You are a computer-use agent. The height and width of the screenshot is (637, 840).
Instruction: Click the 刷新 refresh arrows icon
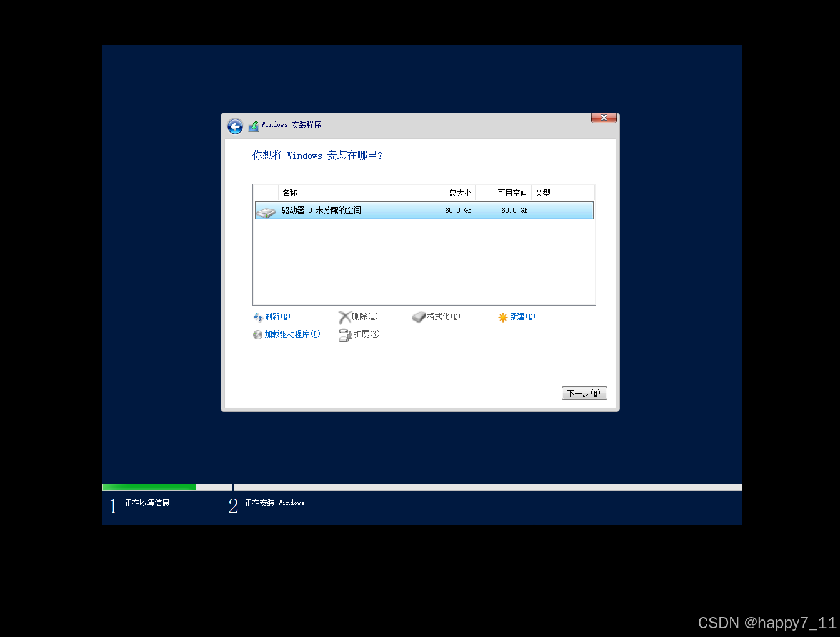[x=258, y=318]
